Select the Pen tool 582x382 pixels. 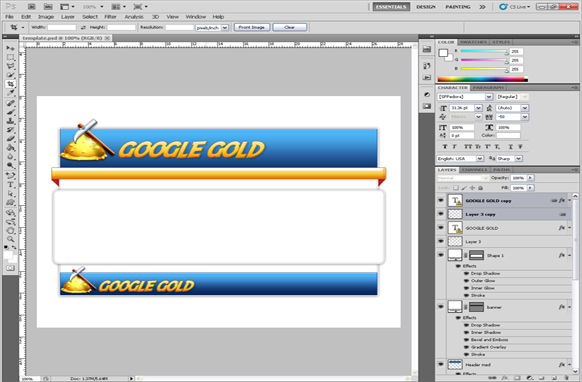click(10, 176)
